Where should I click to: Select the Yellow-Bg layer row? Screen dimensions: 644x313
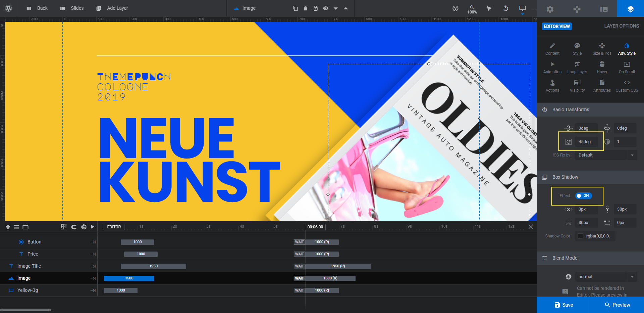(49, 290)
